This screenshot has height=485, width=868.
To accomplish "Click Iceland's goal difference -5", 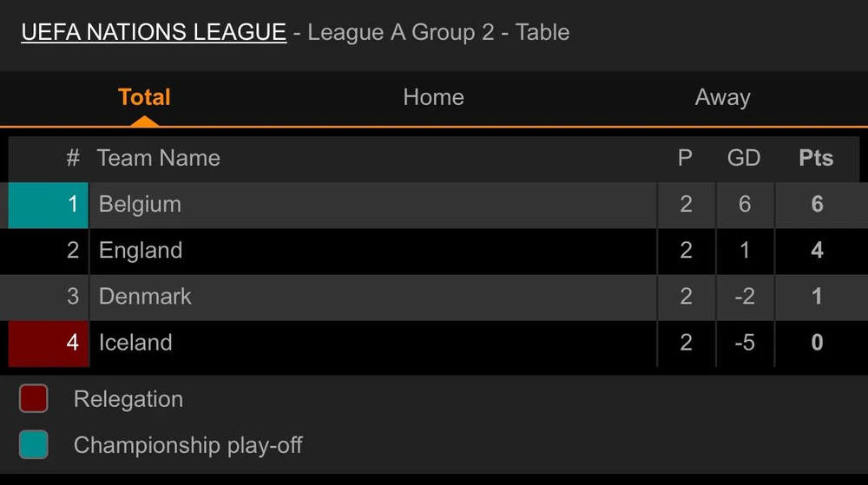I will pos(744,342).
